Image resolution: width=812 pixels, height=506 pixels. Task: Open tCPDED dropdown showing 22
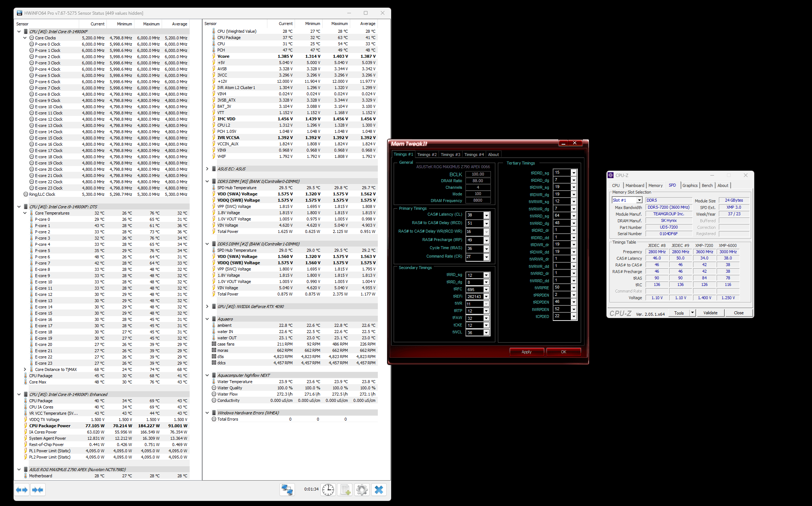coord(574,316)
